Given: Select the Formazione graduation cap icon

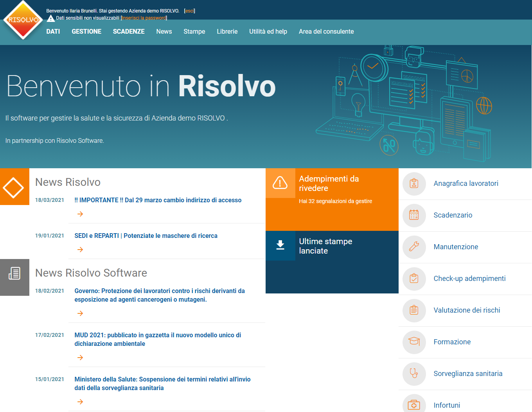Looking at the screenshot, I should coord(414,342).
